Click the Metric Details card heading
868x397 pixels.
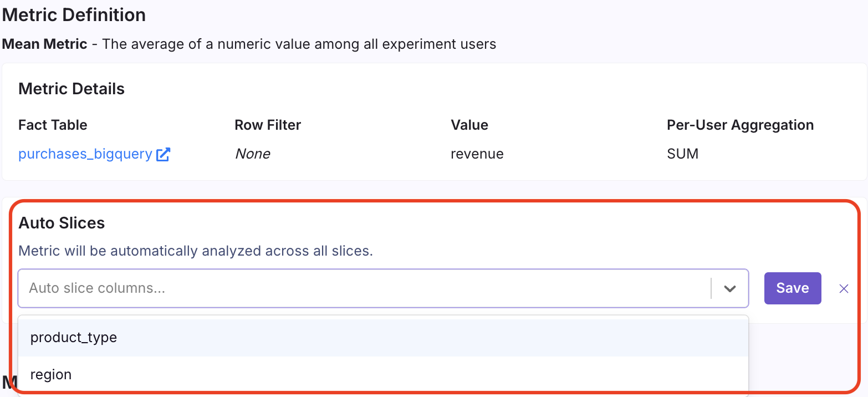72,89
